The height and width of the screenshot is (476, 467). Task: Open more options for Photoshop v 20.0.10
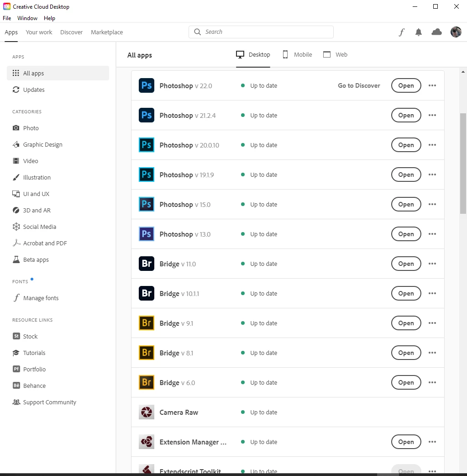tap(432, 145)
